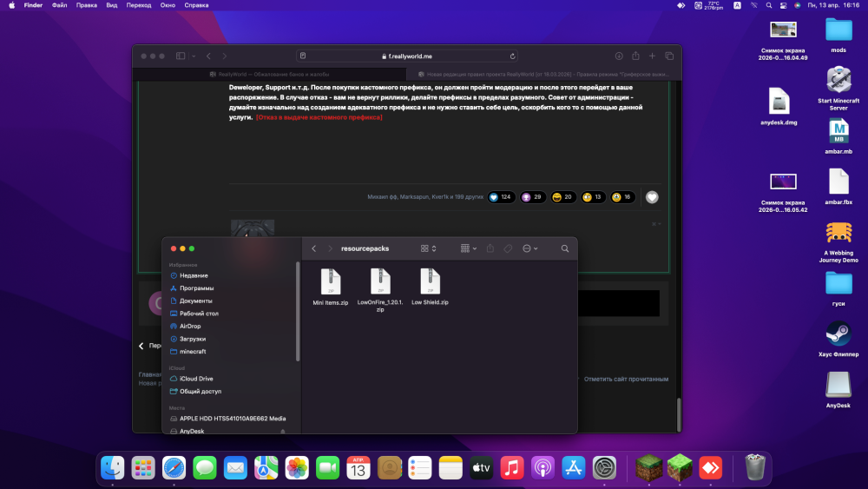Image resolution: width=868 pixels, height=489 pixels.
Task: Open Finder group-by dropdown
Action: (x=469, y=248)
